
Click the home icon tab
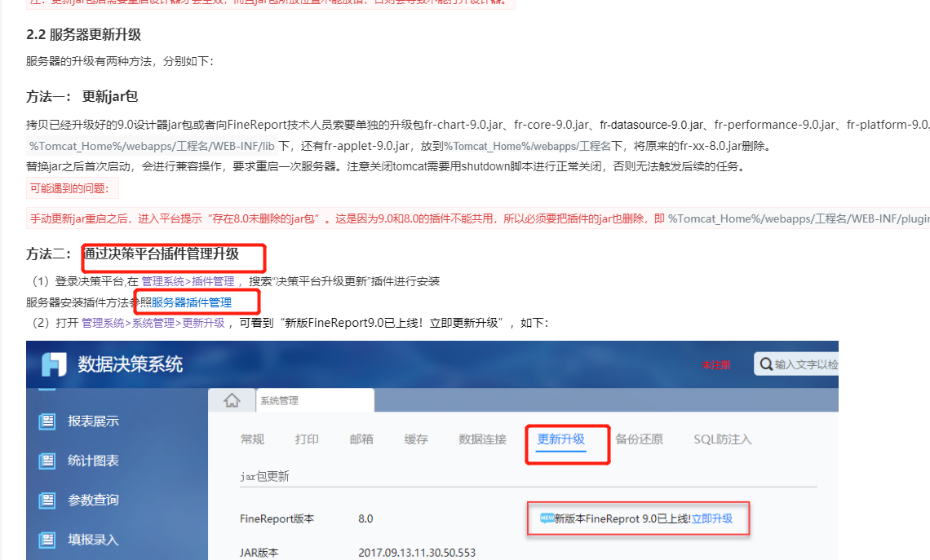tap(232, 400)
